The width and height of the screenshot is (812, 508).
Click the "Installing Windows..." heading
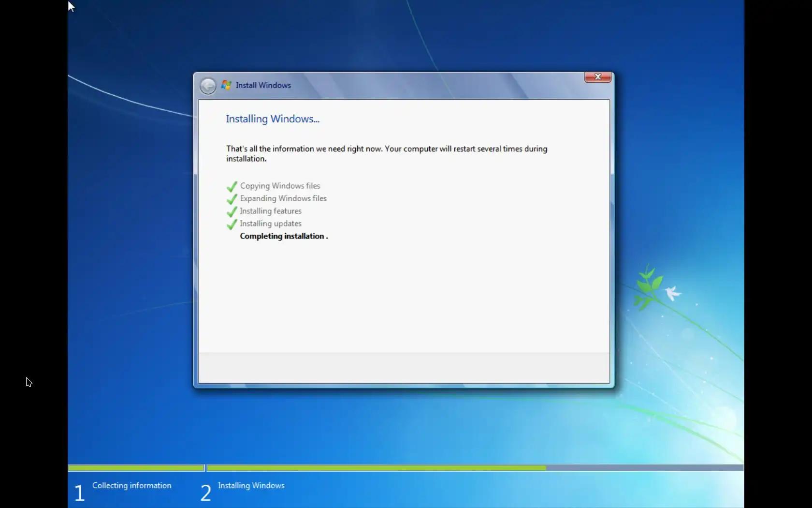tap(273, 119)
